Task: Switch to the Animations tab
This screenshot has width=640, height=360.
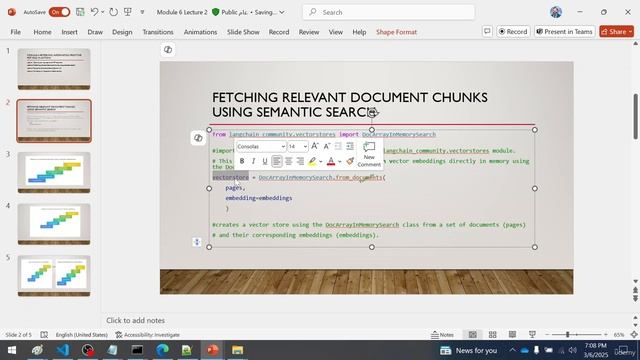Action: coord(200,32)
